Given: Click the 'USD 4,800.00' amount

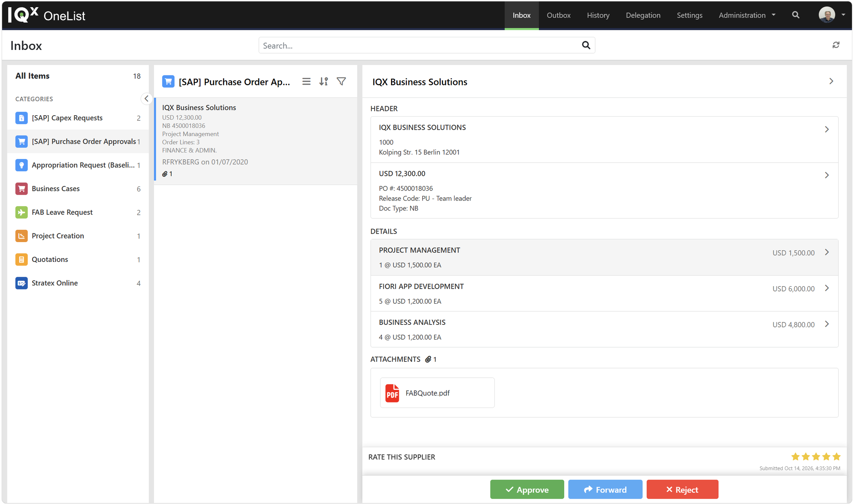Looking at the screenshot, I should point(793,324).
